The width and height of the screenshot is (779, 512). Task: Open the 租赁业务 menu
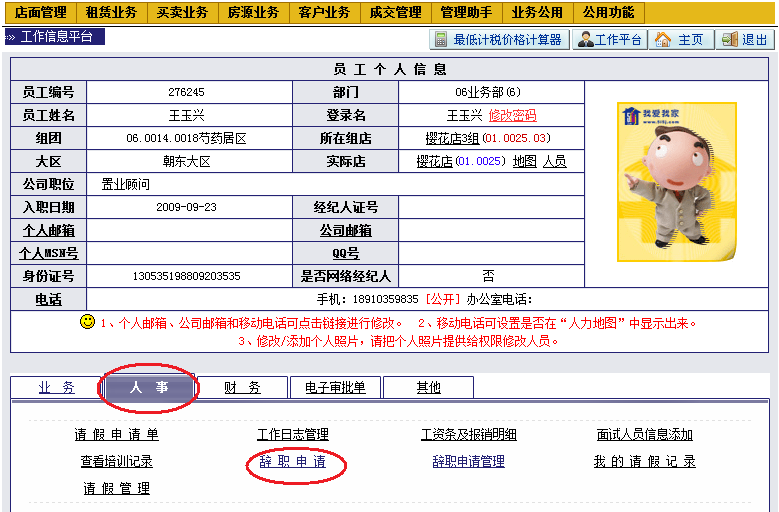pyautogui.click(x=112, y=12)
